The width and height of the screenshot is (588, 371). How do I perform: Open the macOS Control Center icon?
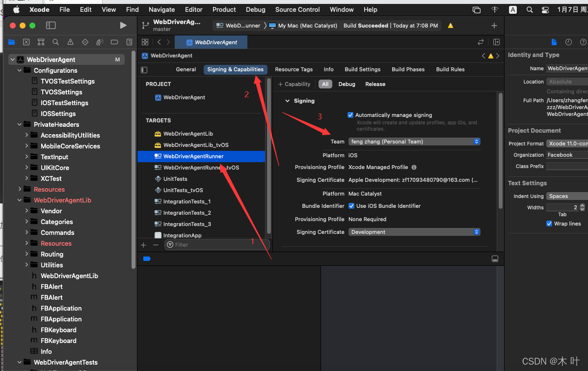(x=545, y=10)
